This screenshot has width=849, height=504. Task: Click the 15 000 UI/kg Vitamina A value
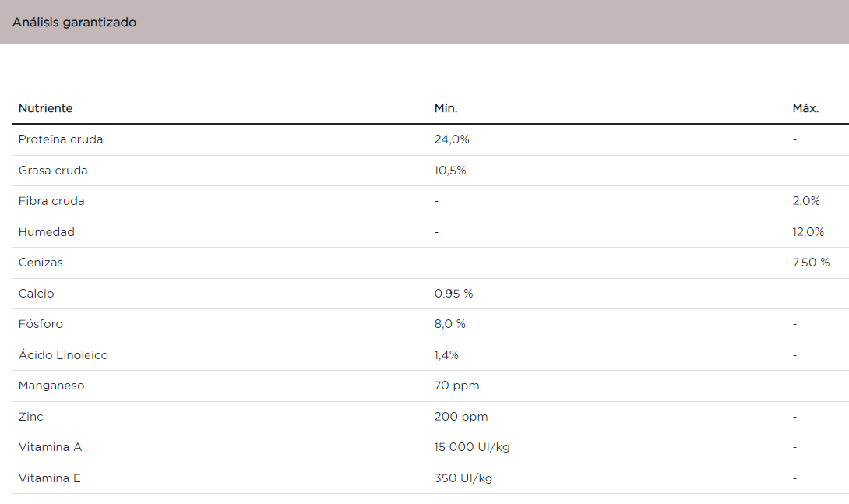[472, 447]
